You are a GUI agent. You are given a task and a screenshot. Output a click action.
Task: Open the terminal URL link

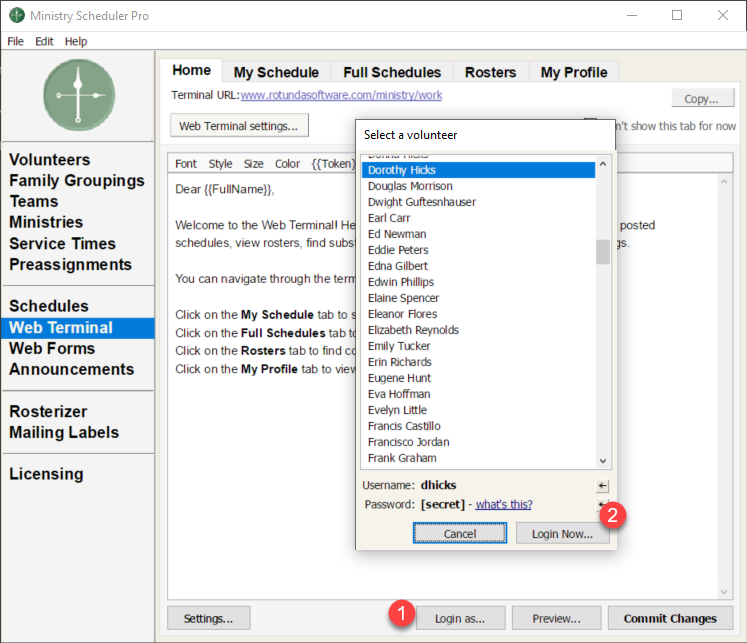(x=341, y=96)
